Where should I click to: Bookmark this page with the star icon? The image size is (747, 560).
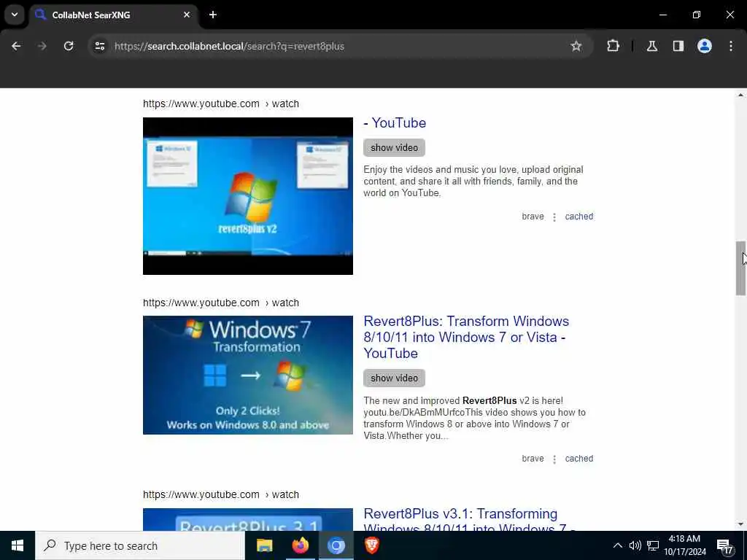[576, 46]
